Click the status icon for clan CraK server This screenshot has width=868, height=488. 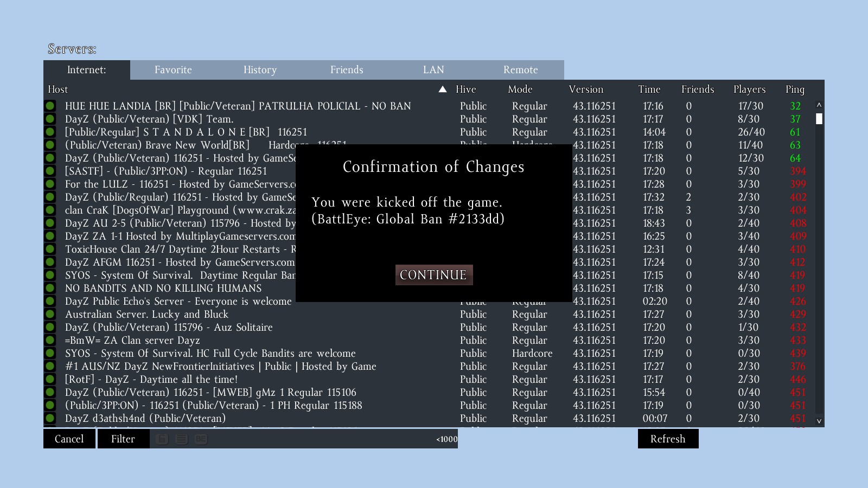pos(50,210)
